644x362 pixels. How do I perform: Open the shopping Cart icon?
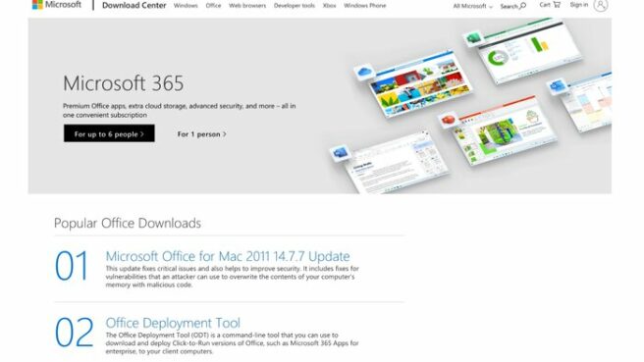click(557, 5)
